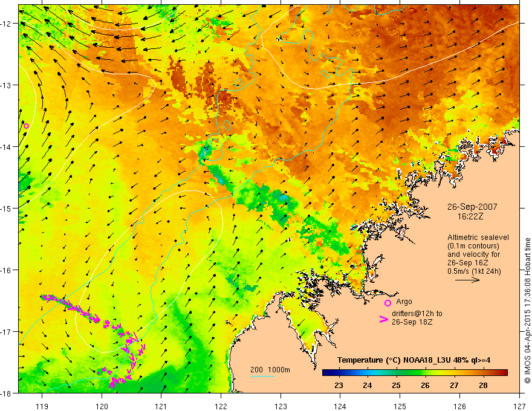The height and width of the screenshot is (411, 532).
Task: Click the -13 latitude axis label
Action: pyautogui.click(x=7, y=85)
